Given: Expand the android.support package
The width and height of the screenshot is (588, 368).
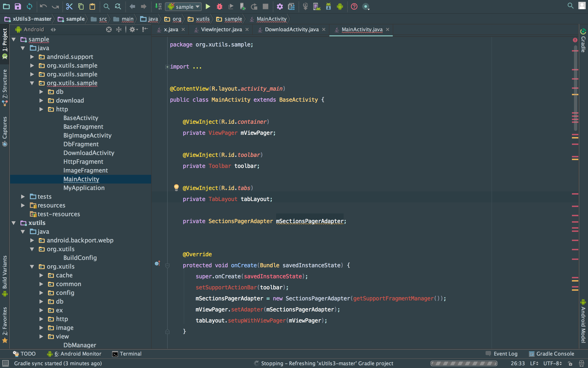Looking at the screenshot, I should point(32,57).
